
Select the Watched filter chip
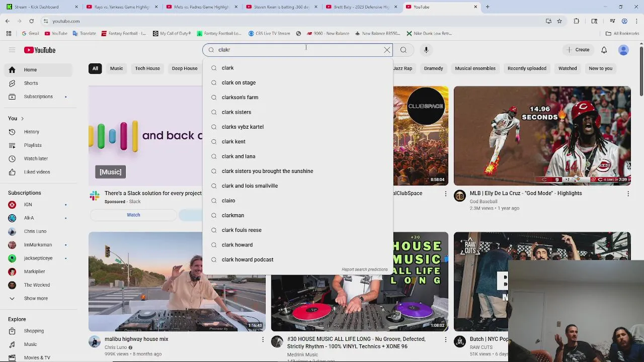pos(568,68)
